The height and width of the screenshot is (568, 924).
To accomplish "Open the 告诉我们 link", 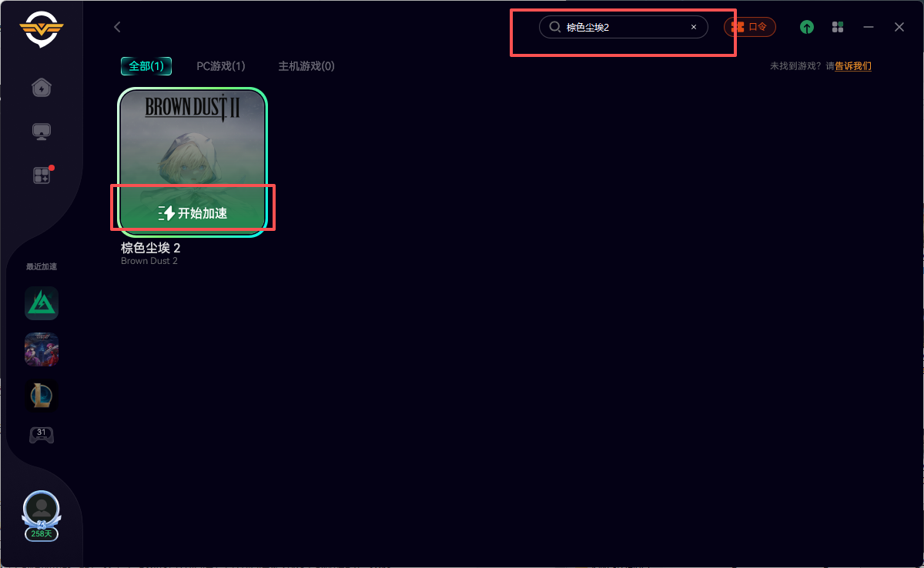I will [x=853, y=66].
